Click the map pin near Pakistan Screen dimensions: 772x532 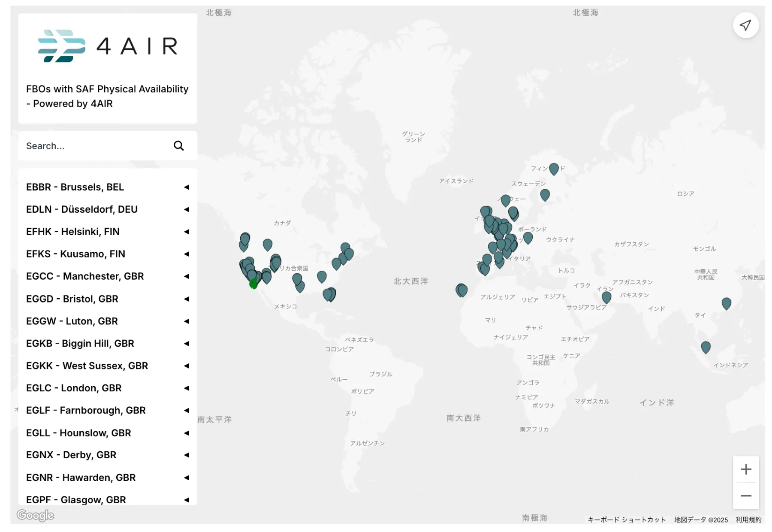pyautogui.click(x=606, y=297)
